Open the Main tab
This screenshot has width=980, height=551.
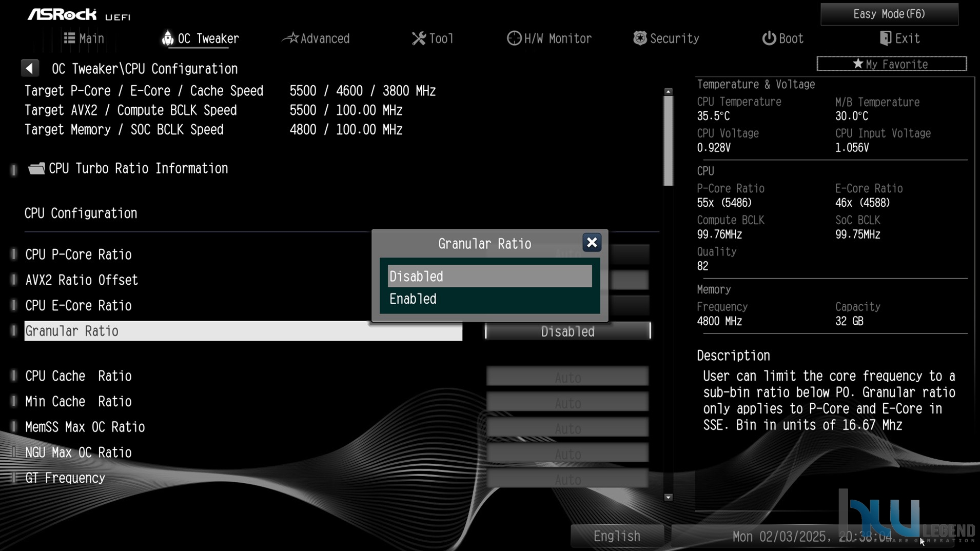click(84, 38)
